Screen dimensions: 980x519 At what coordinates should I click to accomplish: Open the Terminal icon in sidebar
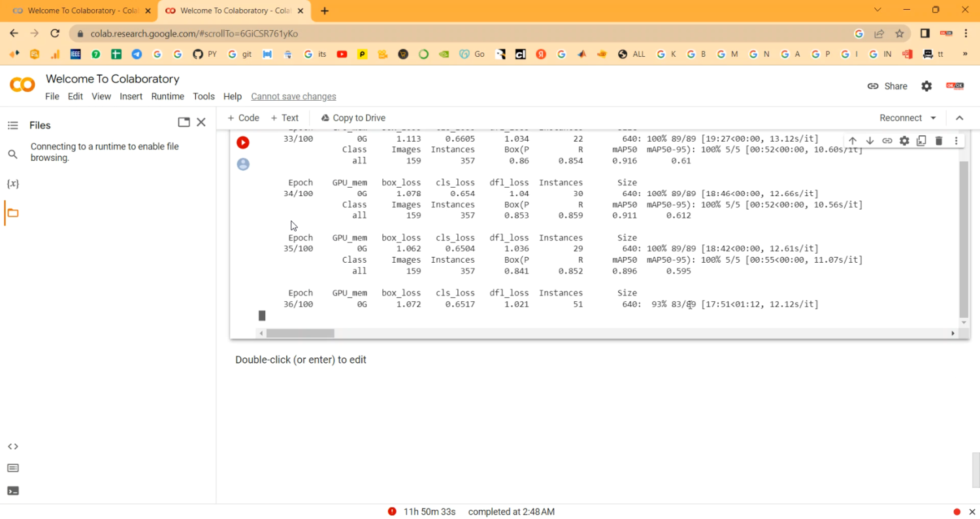12,491
